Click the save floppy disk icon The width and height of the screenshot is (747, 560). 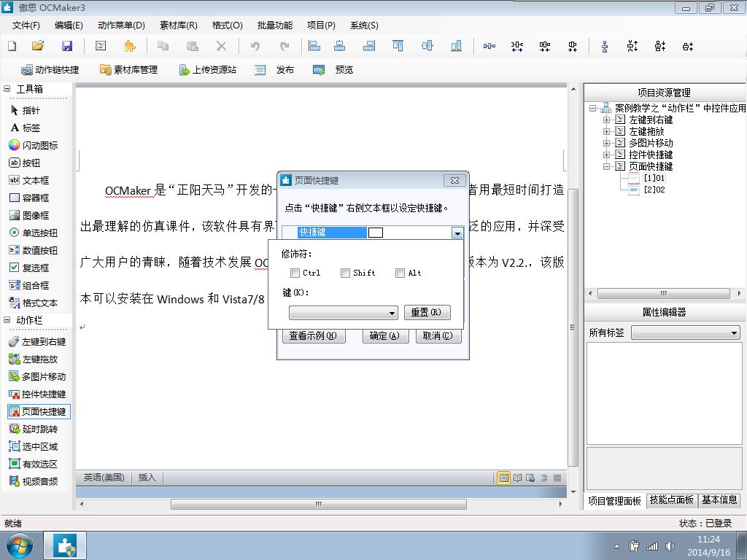[x=67, y=46]
